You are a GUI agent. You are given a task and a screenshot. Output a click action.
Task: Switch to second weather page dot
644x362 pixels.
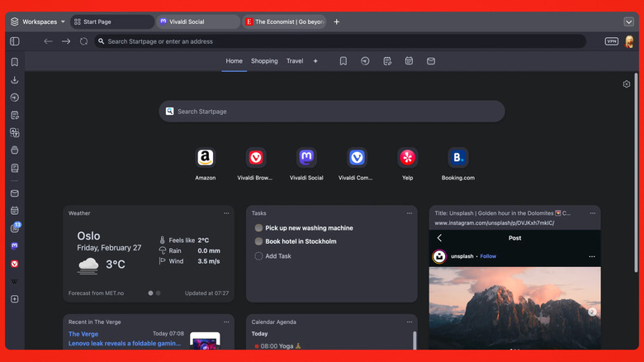click(159, 293)
